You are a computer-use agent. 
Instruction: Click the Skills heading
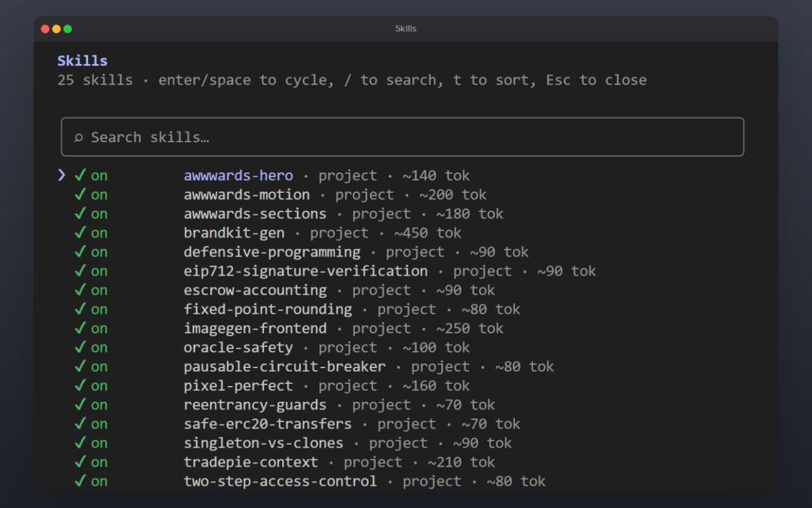[x=83, y=61]
